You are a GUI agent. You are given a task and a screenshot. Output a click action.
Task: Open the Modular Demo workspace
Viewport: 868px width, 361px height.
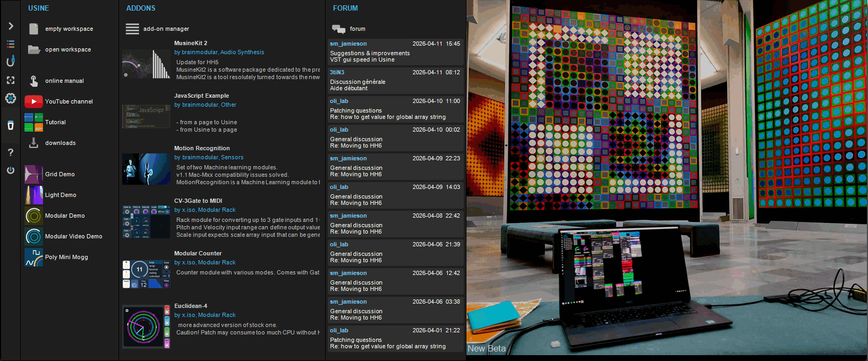[x=65, y=216]
